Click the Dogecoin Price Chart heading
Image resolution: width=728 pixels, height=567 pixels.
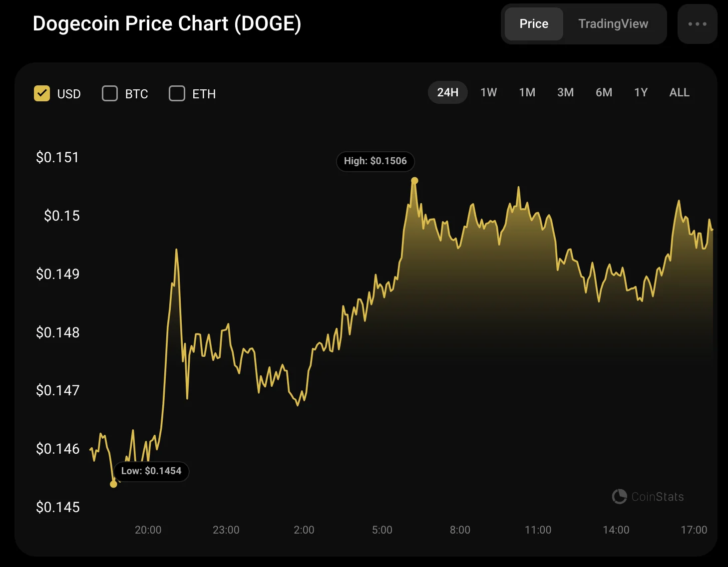pos(167,23)
